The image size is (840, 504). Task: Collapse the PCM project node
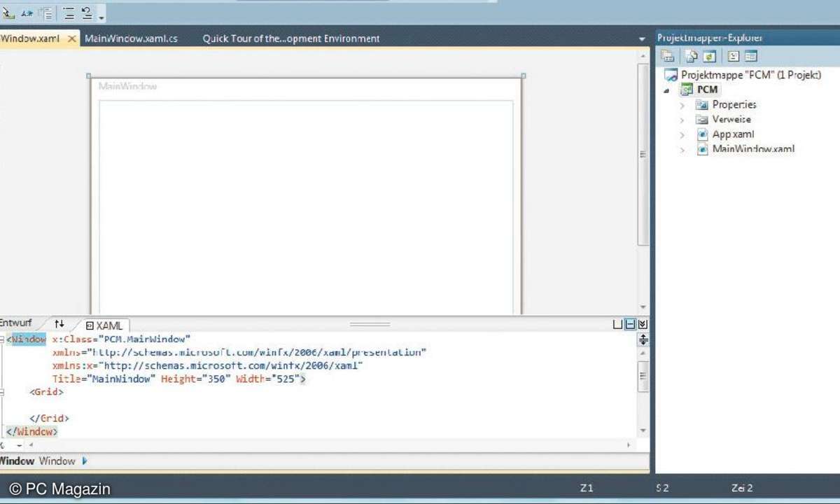point(666,90)
